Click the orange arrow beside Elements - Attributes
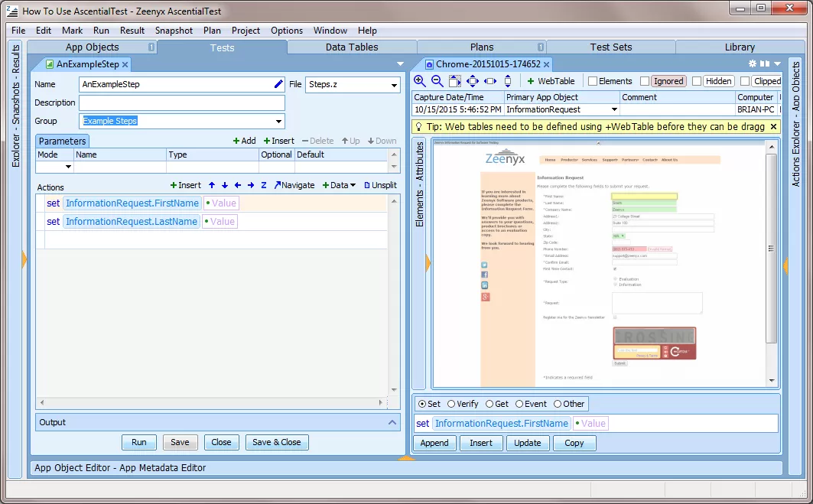The width and height of the screenshot is (813, 504). click(x=428, y=263)
